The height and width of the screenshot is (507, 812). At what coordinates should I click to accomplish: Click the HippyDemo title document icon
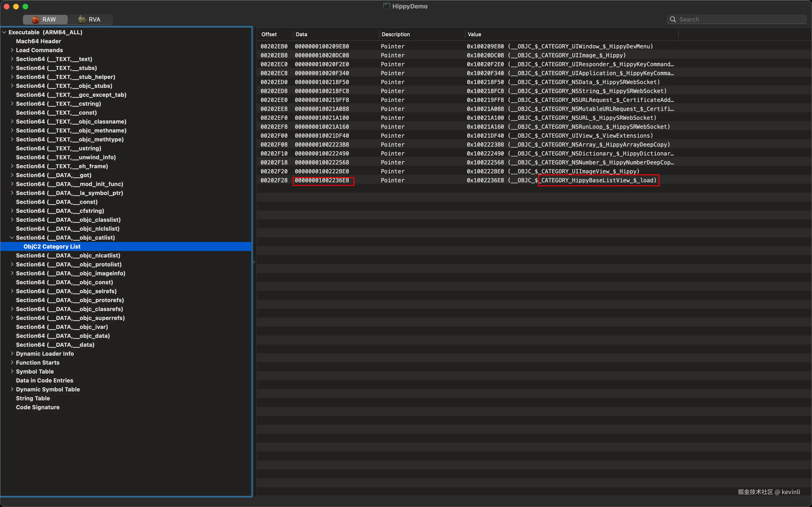pos(386,6)
